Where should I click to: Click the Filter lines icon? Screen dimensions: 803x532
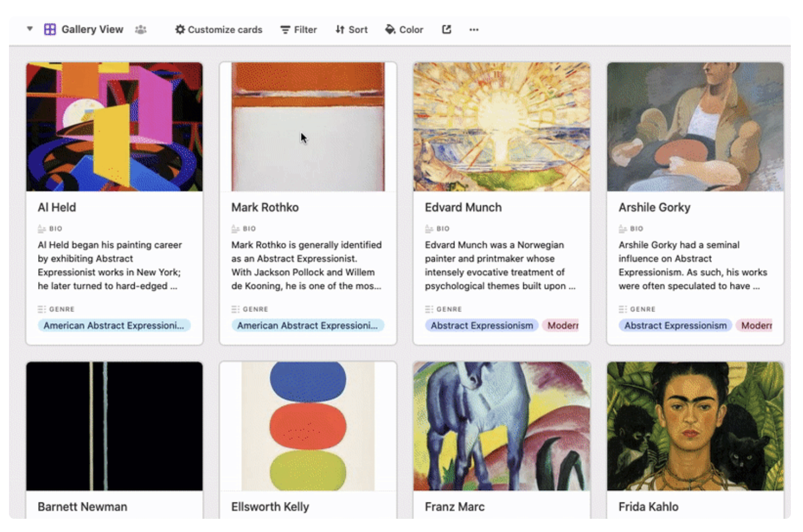click(285, 30)
